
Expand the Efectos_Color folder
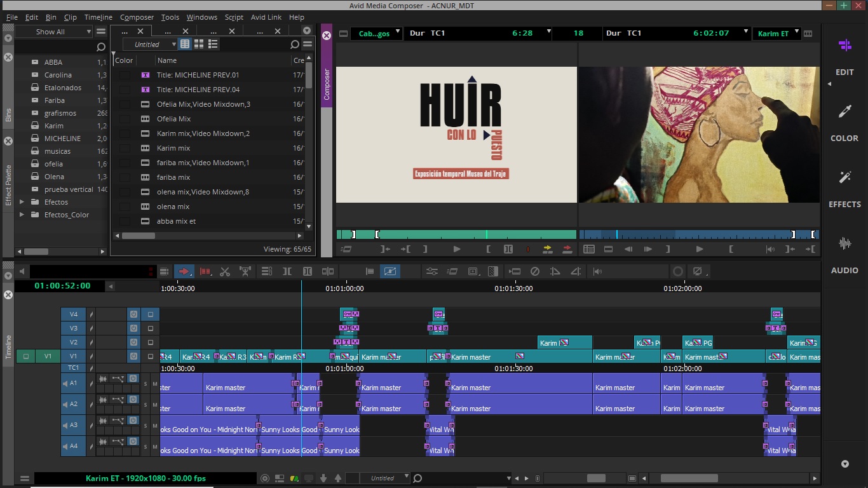[x=22, y=215]
